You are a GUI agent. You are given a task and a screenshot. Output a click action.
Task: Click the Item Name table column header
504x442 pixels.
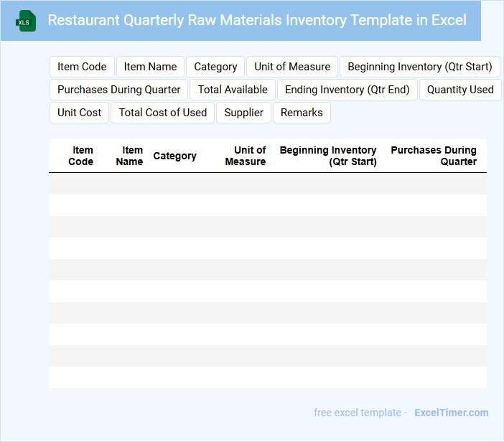click(x=129, y=156)
